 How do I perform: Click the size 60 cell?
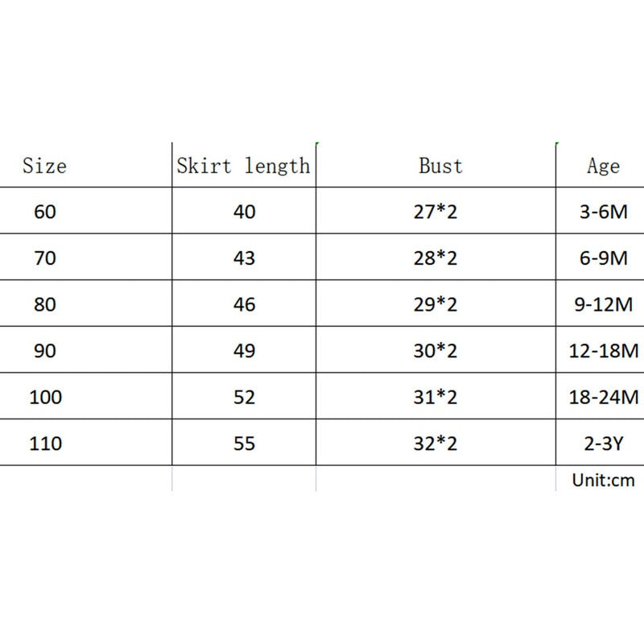(46, 213)
